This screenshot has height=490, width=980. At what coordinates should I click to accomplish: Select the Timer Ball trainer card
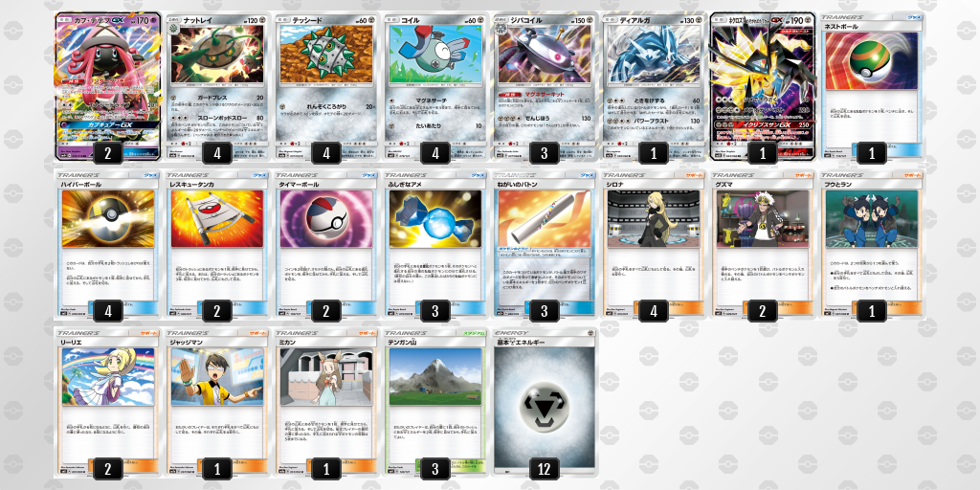coord(325,244)
